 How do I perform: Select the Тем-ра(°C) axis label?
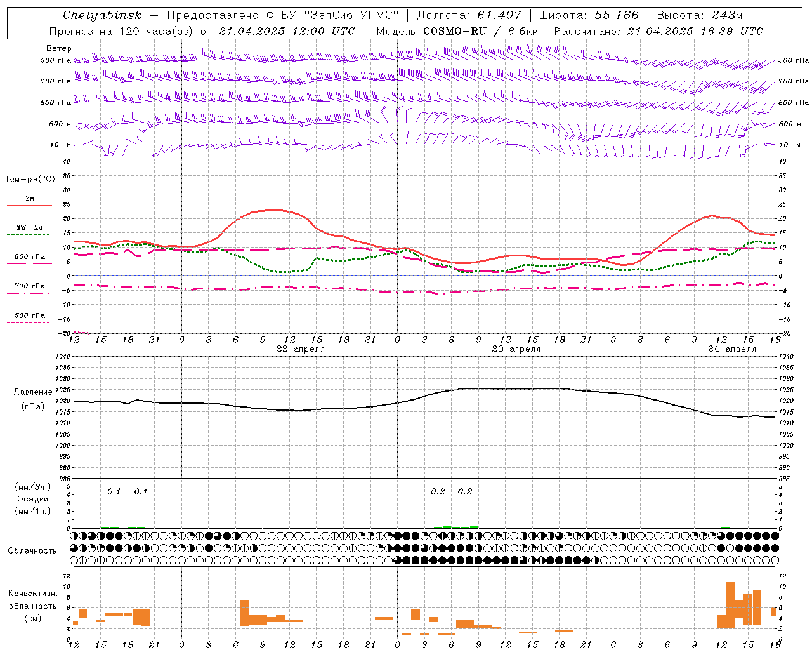(x=30, y=180)
